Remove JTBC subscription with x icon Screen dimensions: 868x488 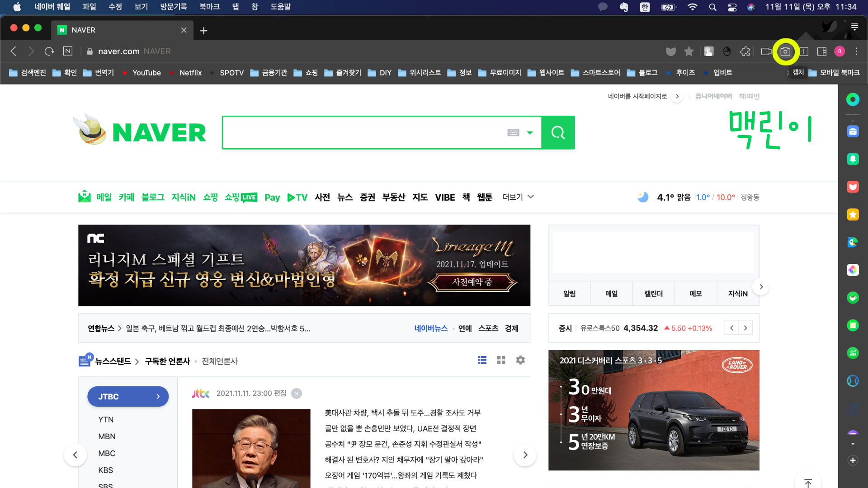tap(297, 394)
